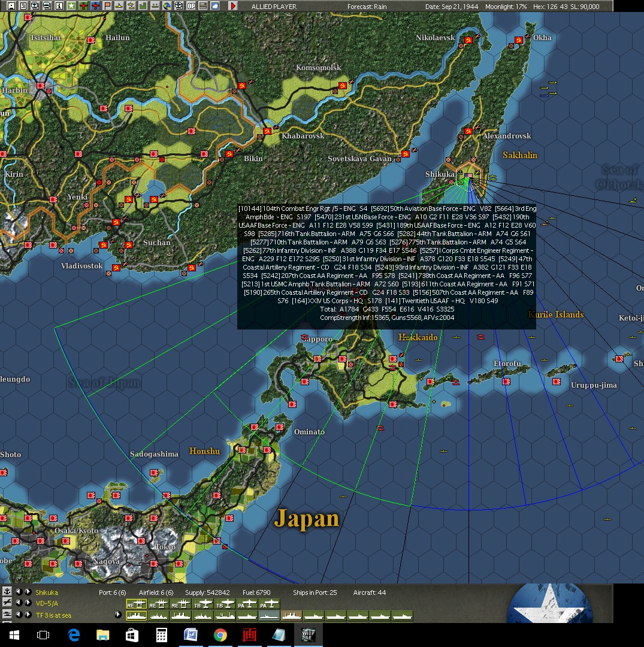
Task: Click 'Aircraft: 44' text
Action: 370,592
